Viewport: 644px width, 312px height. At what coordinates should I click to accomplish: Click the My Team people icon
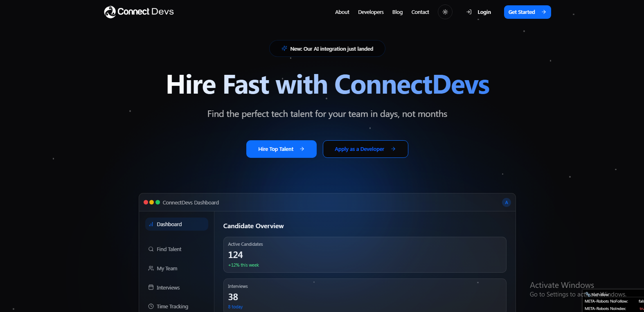coord(151,269)
